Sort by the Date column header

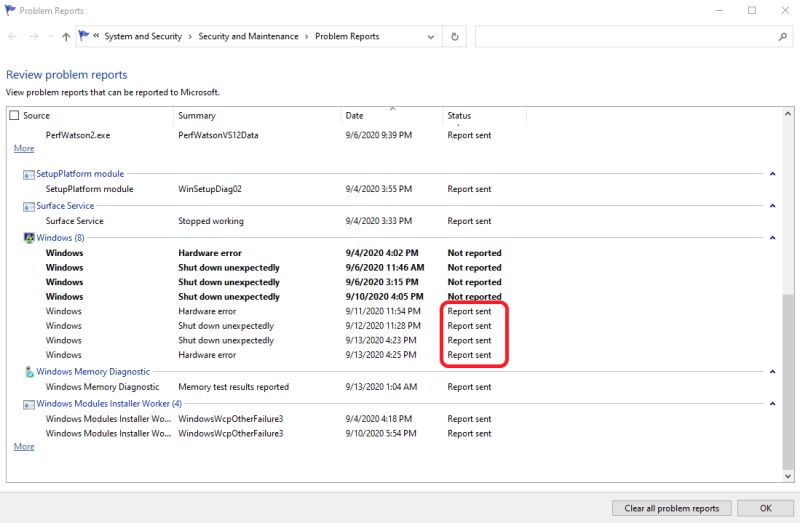tap(355, 115)
